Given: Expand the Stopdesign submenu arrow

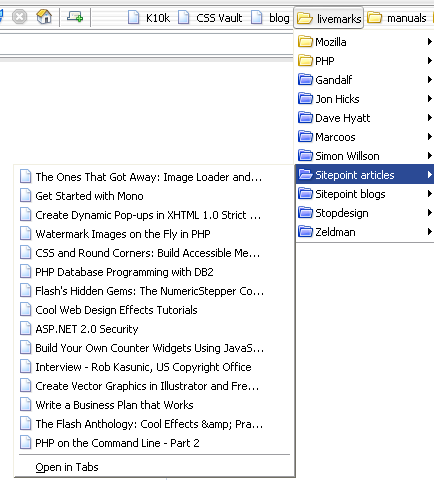Looking at the screenshot, I should point(430,213).
